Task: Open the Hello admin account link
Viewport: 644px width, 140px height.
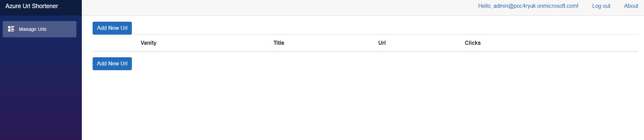Action: point(528,6)
